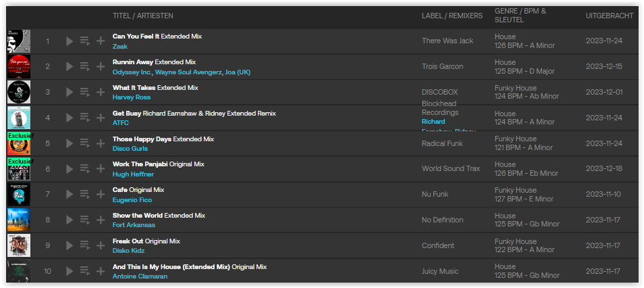
Task: Click Richard Earnshaw remixer link
Action: 433,122
